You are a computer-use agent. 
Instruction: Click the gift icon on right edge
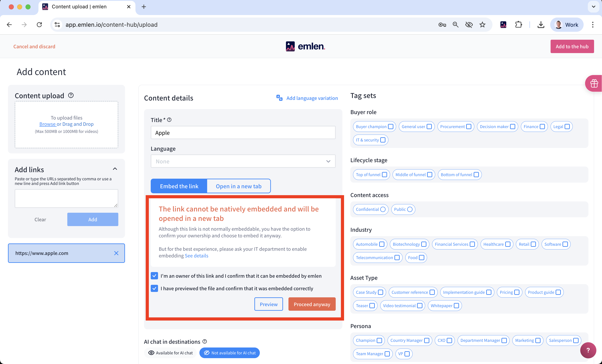pyautogui.click(x=594, y=83)
